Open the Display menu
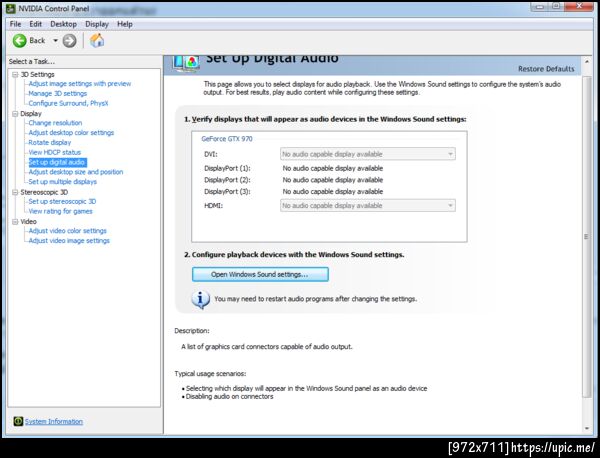The image size is (600, 458). (97, 24)
